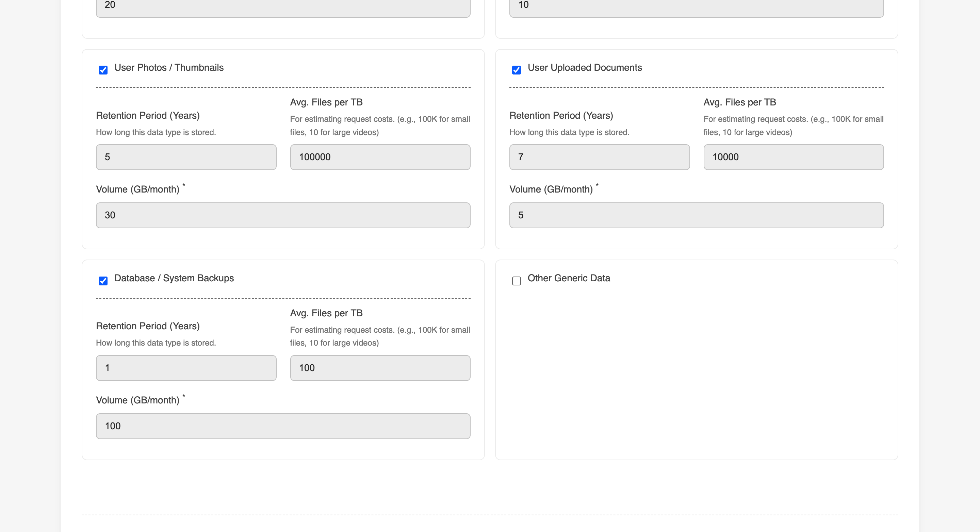This screenshot has width=980, height=532.
Task: Click the User Photos / Thumbnails label
Action: coord(169,68)
